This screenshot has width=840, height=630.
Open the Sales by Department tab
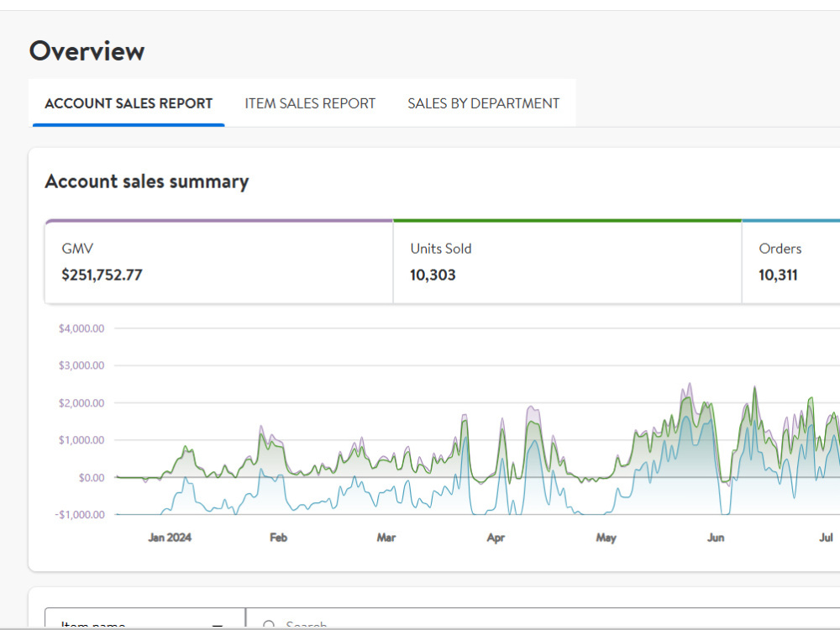[x=483, y=103]
